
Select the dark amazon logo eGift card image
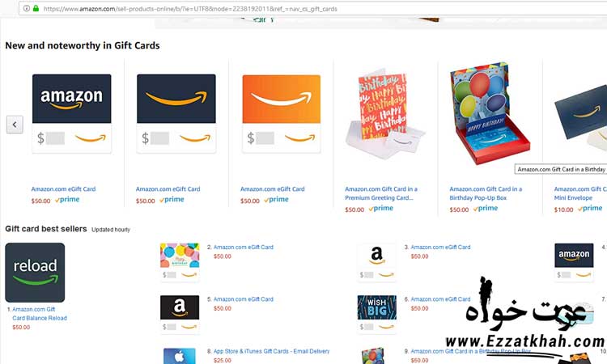[71, 113]
